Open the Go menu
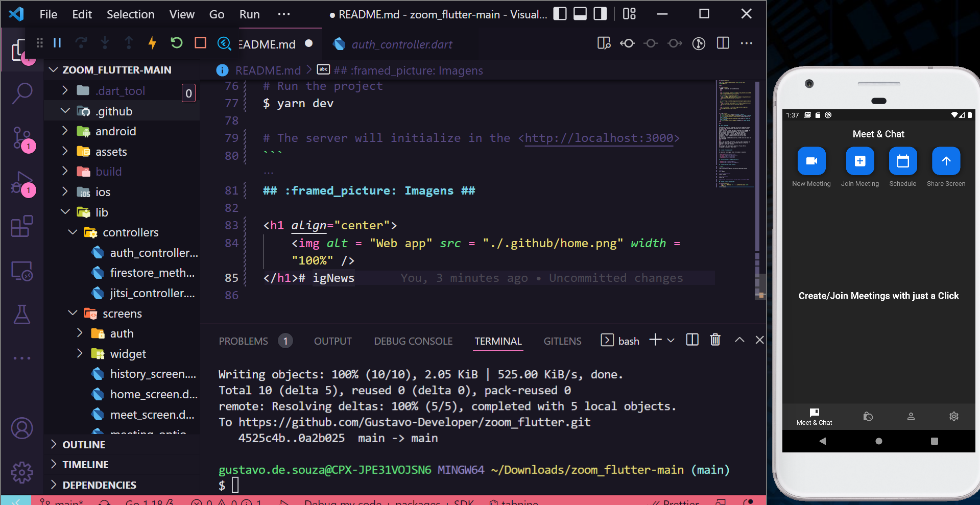This screenshot has width=980, height=505. (217, 14)
